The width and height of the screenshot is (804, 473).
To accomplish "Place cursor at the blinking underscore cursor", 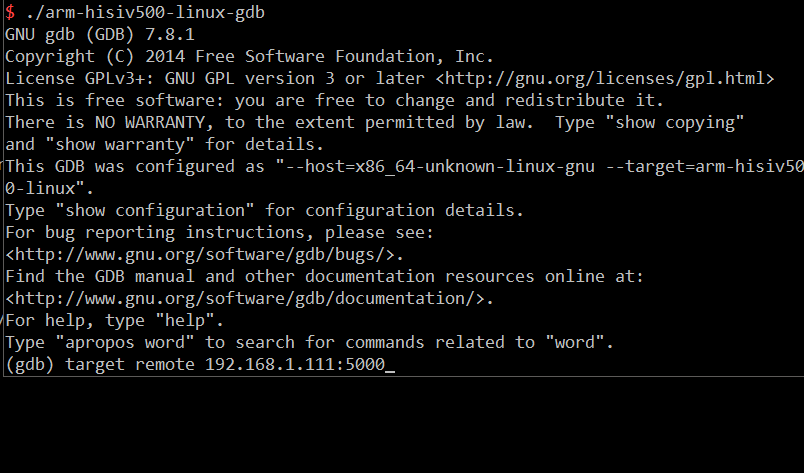I will (389, 366).
